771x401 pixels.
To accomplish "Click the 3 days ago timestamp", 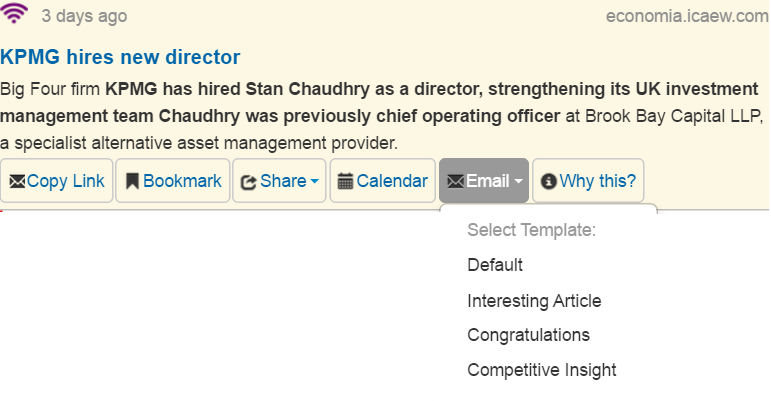I will pos(84,16).
